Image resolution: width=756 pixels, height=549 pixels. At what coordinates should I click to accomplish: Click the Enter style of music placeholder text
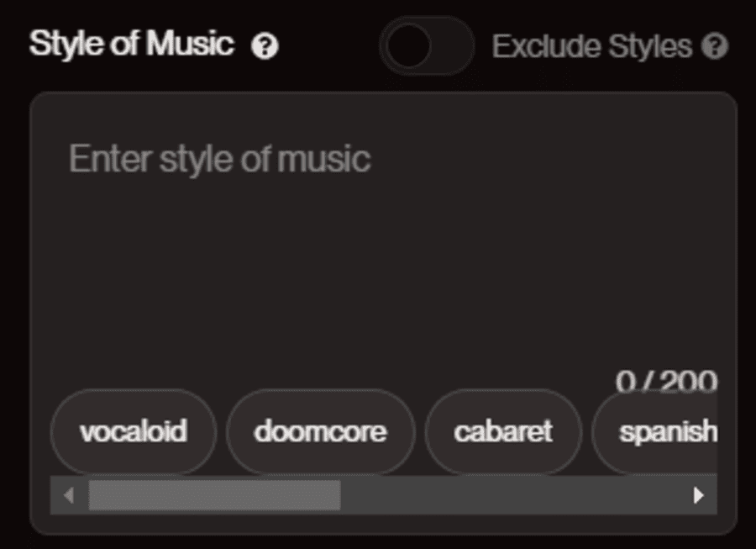click(220, 159)
